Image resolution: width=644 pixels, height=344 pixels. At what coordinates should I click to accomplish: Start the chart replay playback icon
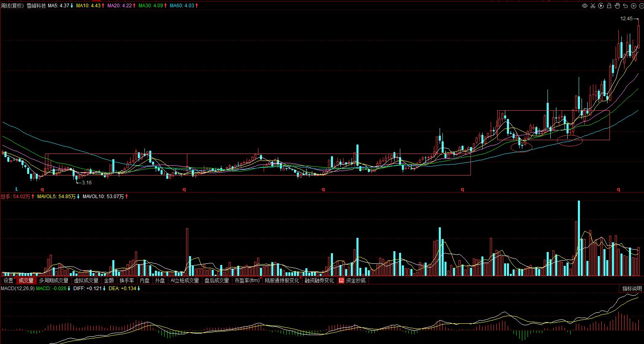[x=601, y=6]
